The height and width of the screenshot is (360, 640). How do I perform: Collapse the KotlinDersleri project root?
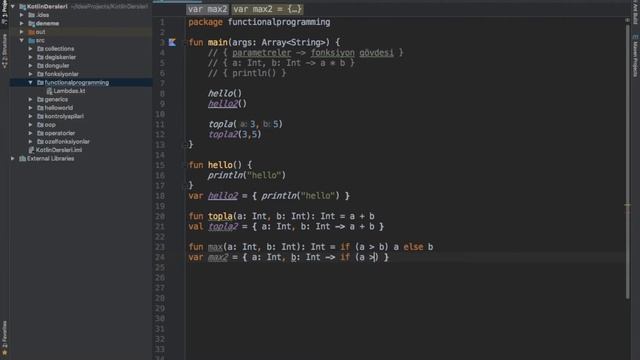tap(13, 7)
